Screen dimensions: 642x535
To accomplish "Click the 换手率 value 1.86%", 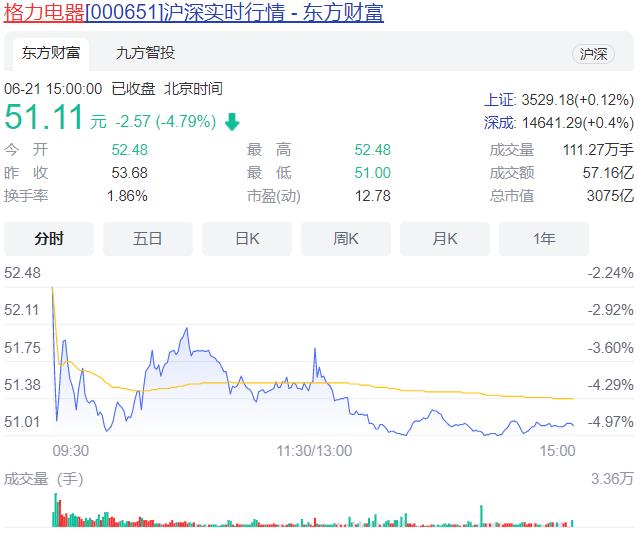I will 127,196.
